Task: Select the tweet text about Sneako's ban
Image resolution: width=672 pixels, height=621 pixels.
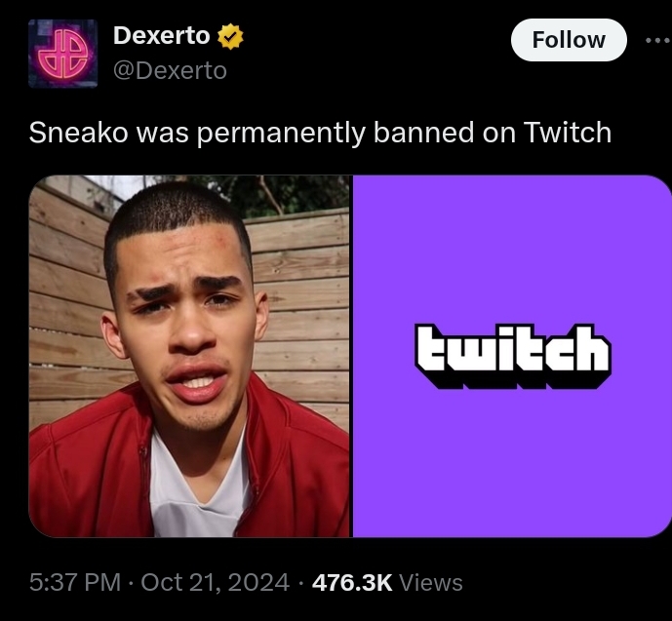Action: pyautogui.click(x=320, y=133)
